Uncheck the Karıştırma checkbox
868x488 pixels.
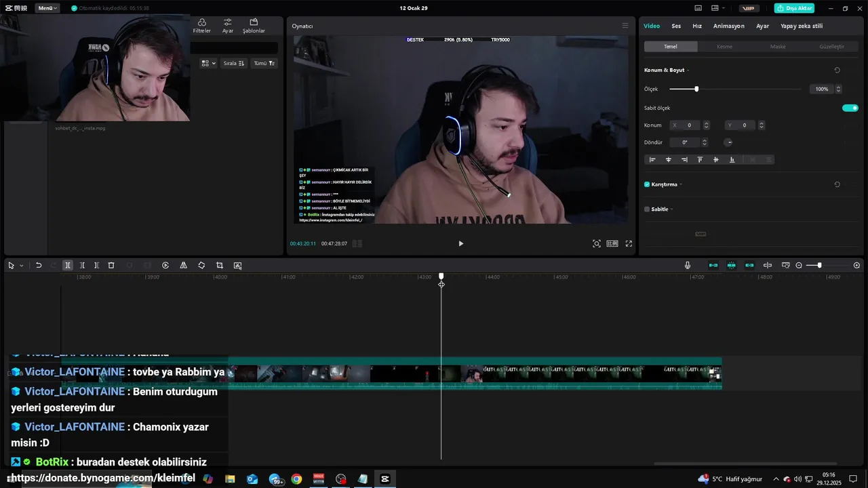[647, 184]
